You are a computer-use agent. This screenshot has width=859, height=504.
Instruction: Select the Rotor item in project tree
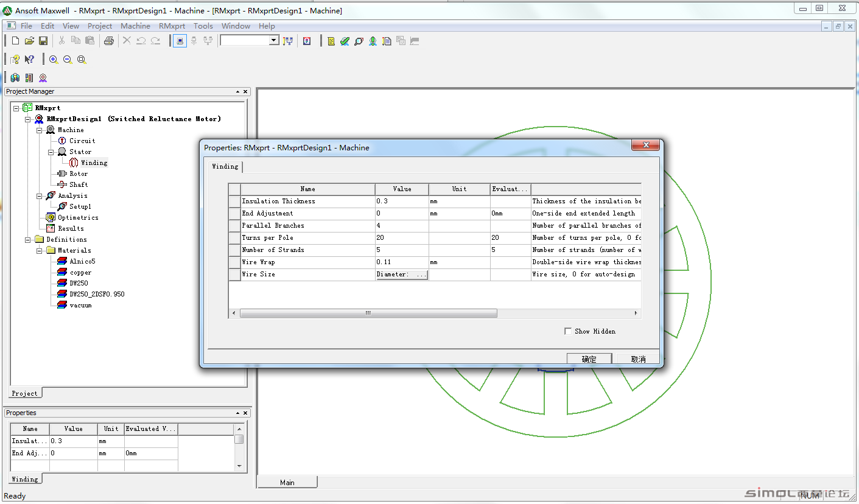pos(79,173)
